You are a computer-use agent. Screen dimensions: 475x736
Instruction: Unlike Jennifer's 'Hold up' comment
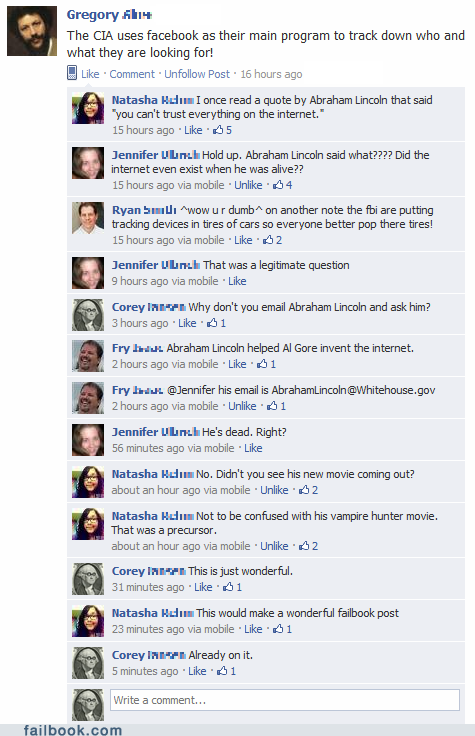point(248,185)
